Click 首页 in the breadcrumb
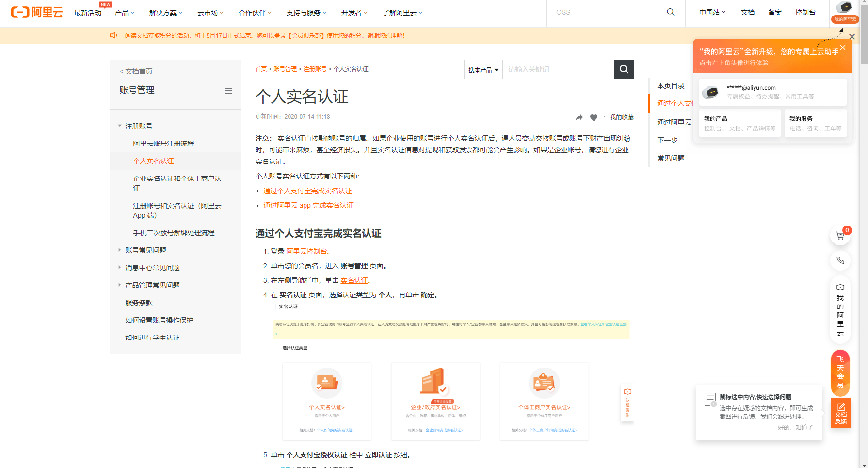868x468 pixels. click(x=261, y=69)
